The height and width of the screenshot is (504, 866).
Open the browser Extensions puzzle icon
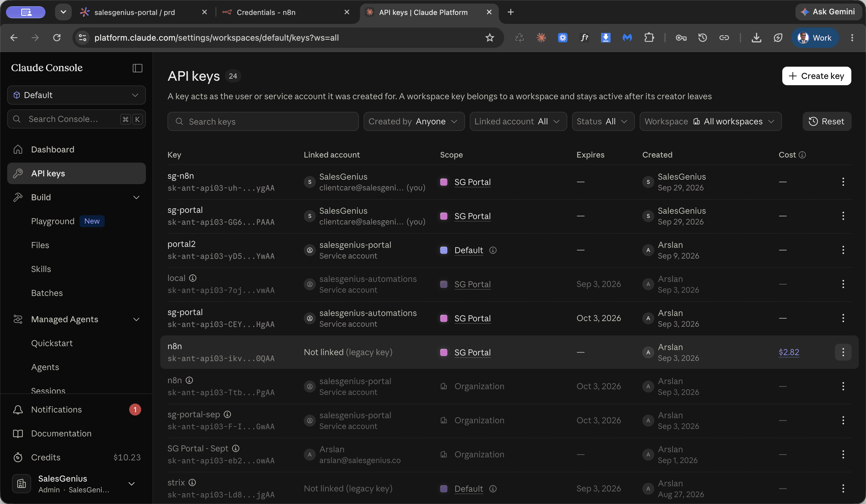click(649, 37)
